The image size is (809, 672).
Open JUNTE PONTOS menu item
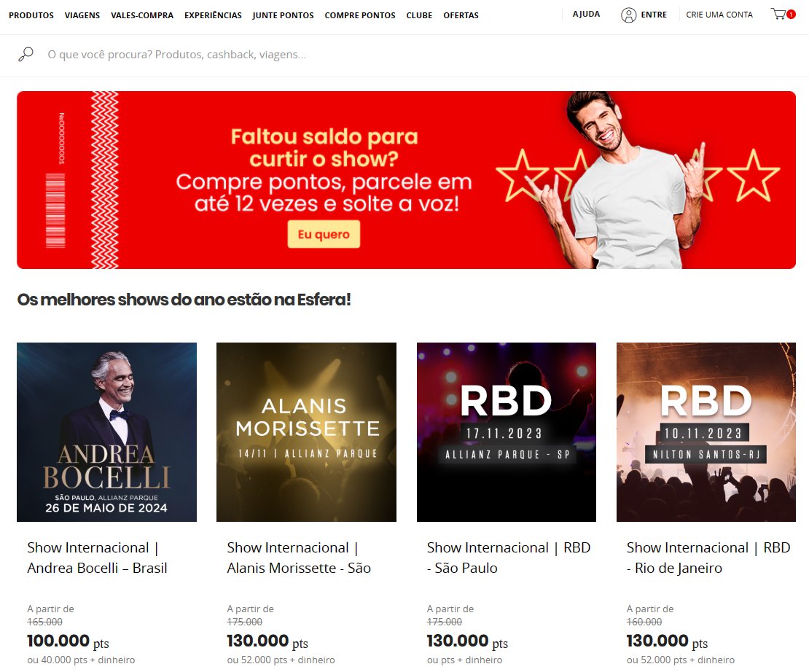pyautogui.click(x=284, y=15)
